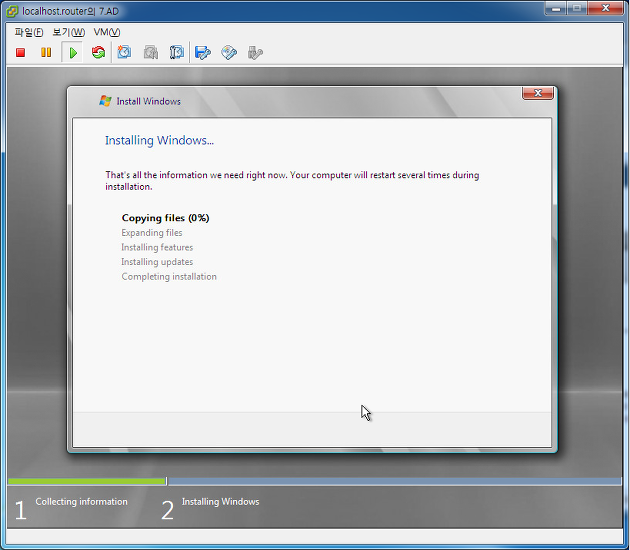Click the green Collecting information progress bar
The height and width of the screenshot is (550, 630).
87,481
